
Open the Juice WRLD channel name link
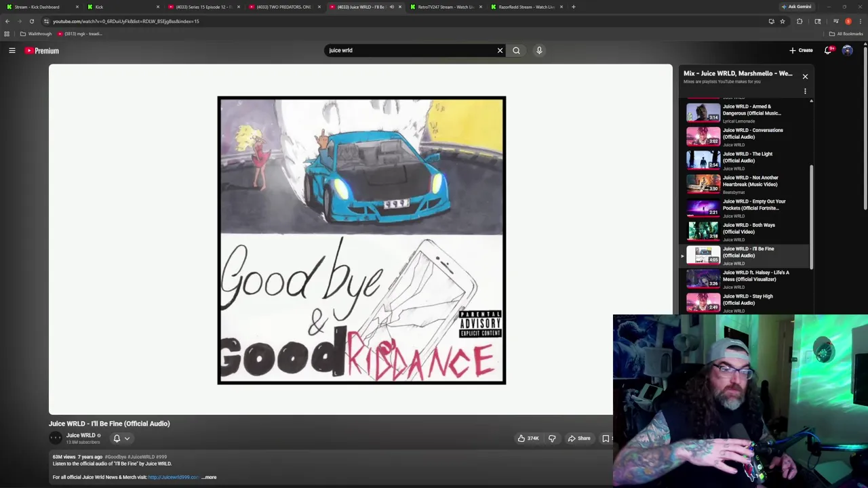coord(81,435)
